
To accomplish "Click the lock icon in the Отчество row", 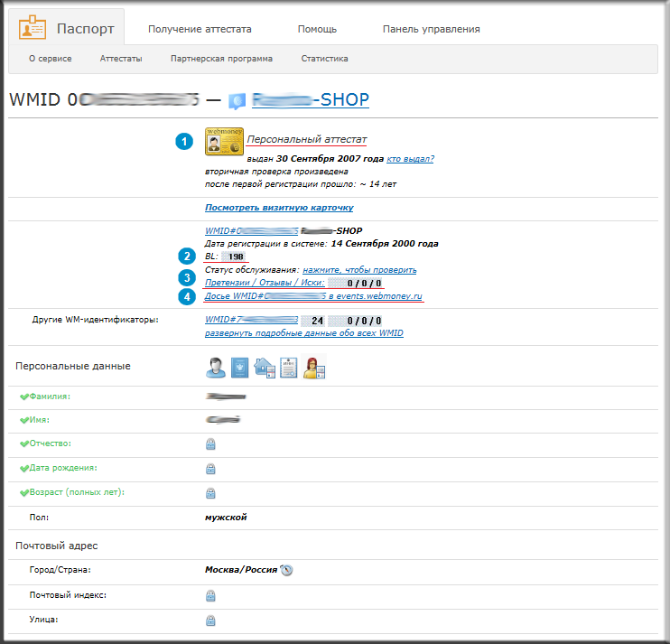I will (210, 444).
